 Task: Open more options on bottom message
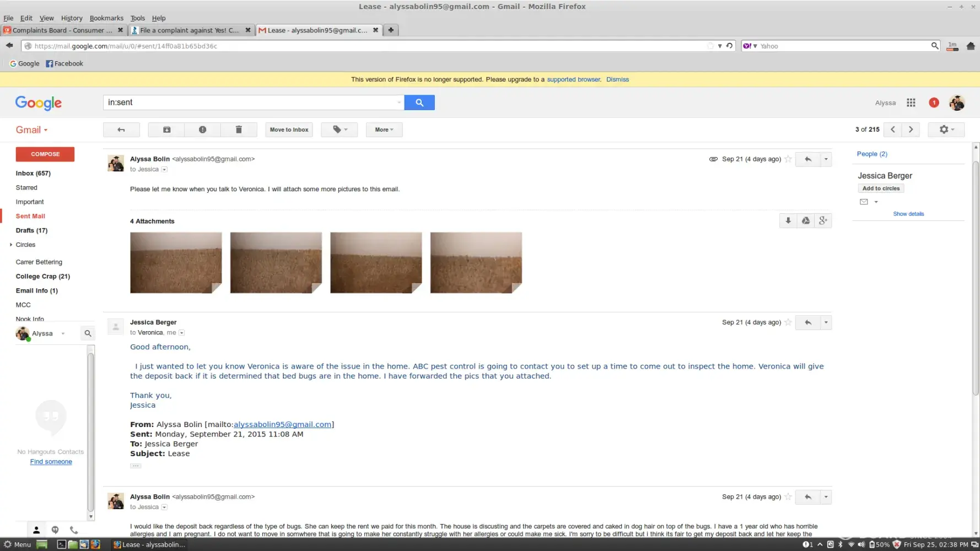[826, 497]
